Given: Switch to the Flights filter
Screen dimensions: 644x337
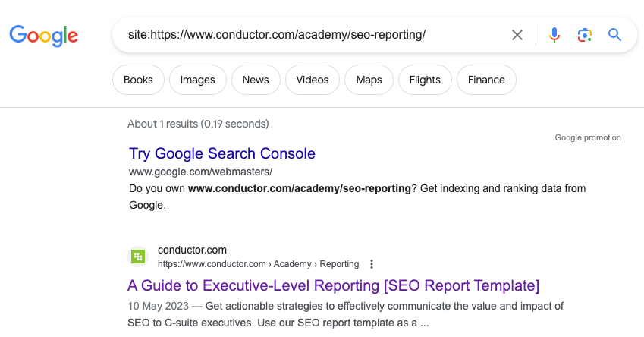Looking at the screenshot, I should click(425, 80).
